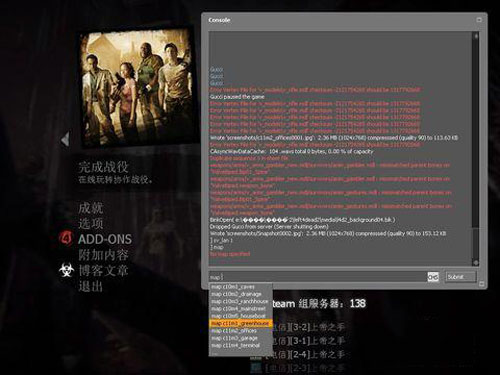Open the console history dropdown button
The height and width of the screenshot is (375, 500).
click(x=433, y=277)
